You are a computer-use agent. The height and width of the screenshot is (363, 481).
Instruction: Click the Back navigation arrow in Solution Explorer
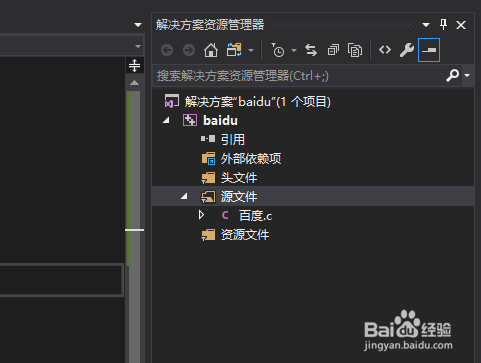(x=167, y=51)
